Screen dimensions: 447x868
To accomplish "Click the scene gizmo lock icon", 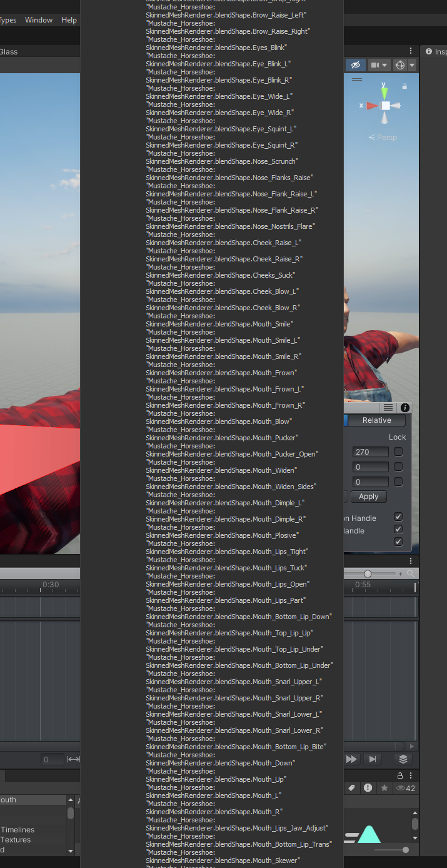I will (404, 86).
